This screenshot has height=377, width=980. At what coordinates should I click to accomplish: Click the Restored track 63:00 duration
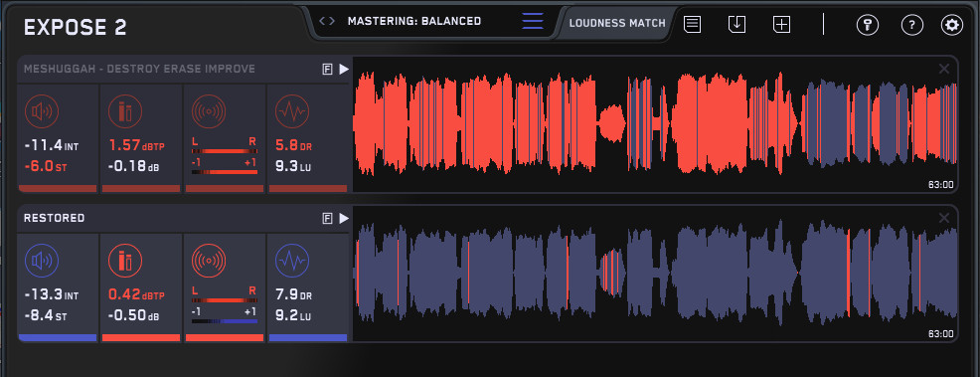click(x=940, y=333)
